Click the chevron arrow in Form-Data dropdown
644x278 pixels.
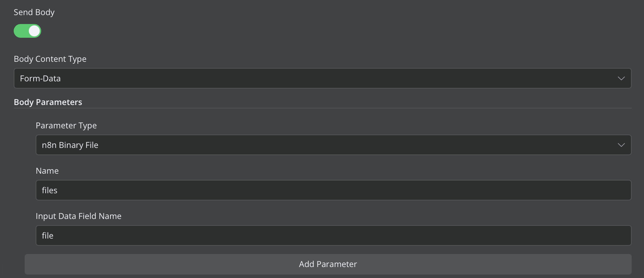point(621,78)
